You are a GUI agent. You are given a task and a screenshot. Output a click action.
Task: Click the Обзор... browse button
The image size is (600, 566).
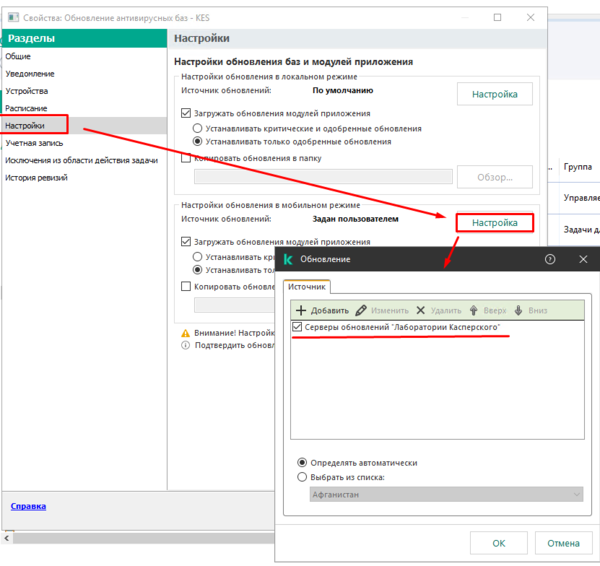pyautogui.click(x=494, y=177)
